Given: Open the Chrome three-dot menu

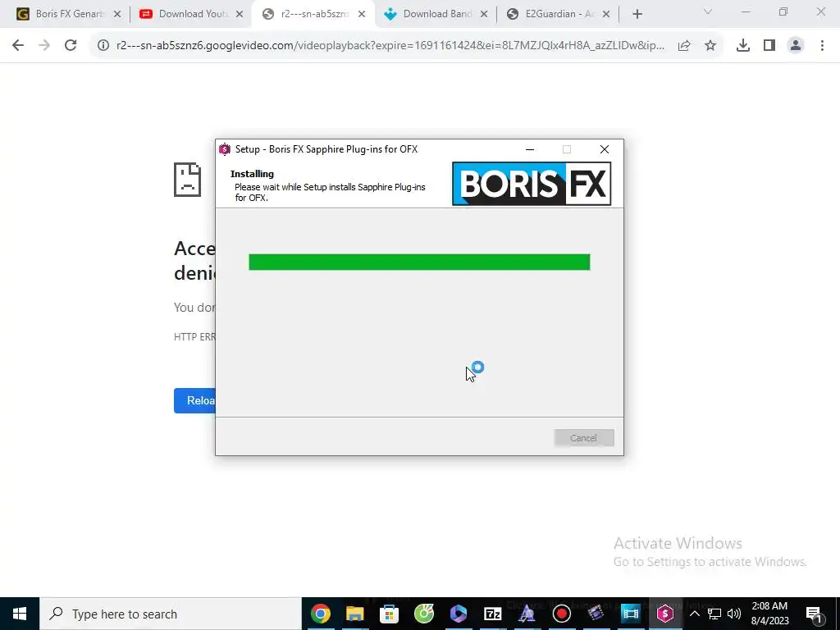Looking at the screenshot, I should [x=822, y=46].
